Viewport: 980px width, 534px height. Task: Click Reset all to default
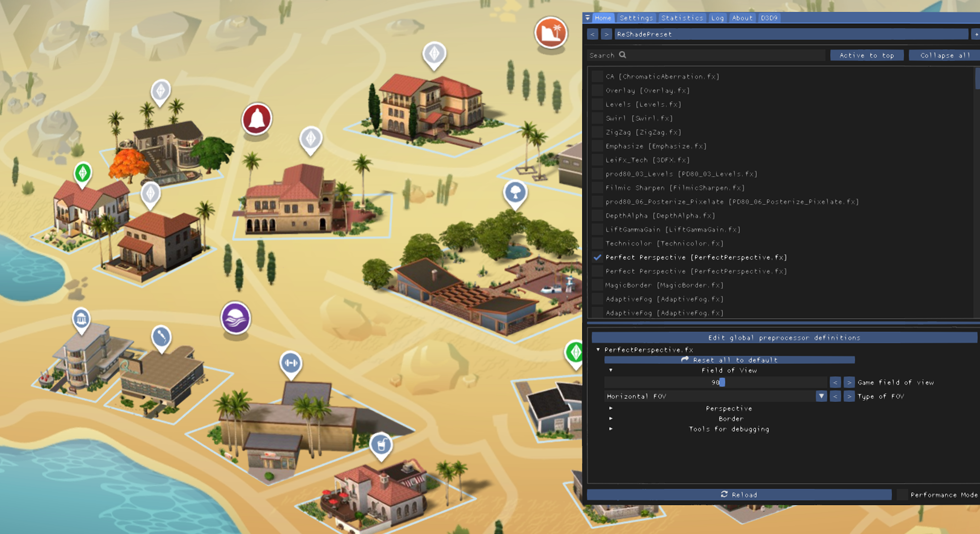coord(729,360)
